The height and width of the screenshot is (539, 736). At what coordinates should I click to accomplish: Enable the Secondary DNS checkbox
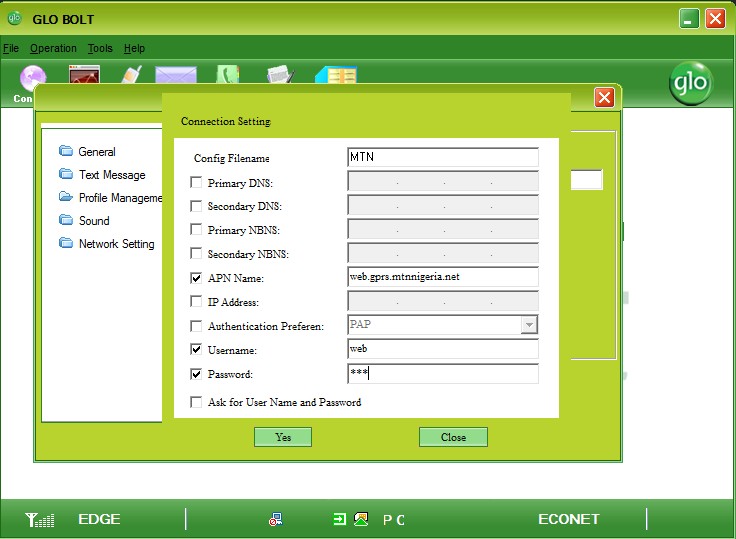(196, 206)
